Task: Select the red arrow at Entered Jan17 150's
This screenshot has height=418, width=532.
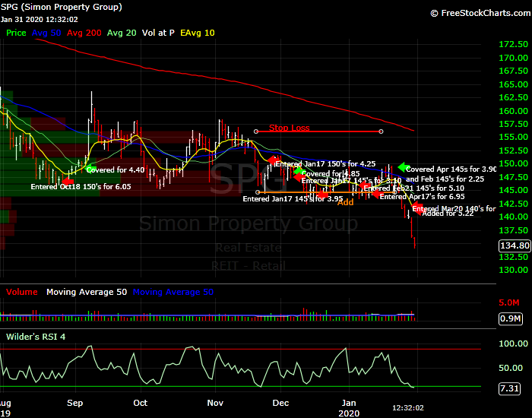Action: click(x=273, y=160)
